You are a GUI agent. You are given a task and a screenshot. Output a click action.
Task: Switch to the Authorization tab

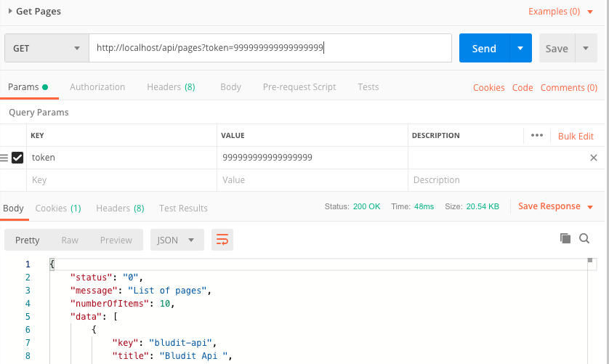97,87
